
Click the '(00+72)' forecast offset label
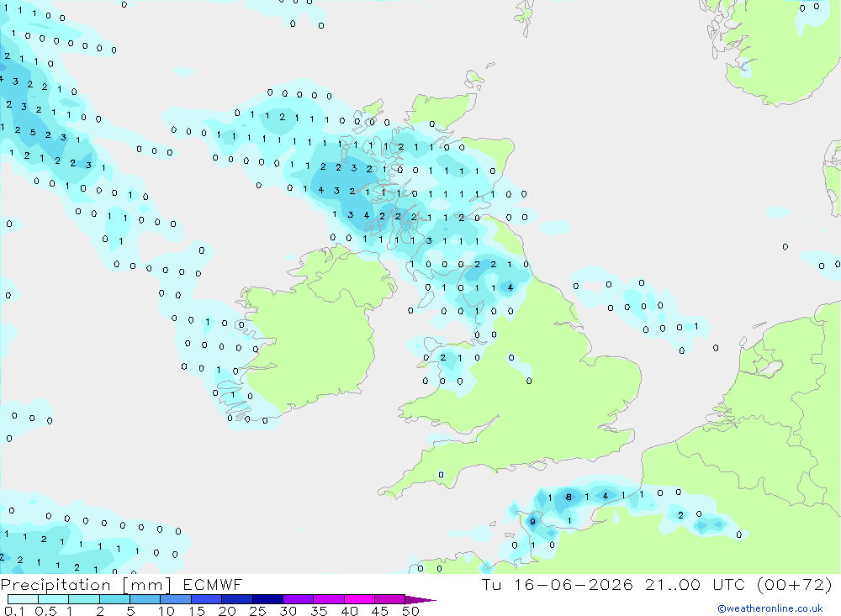point(795,584)
